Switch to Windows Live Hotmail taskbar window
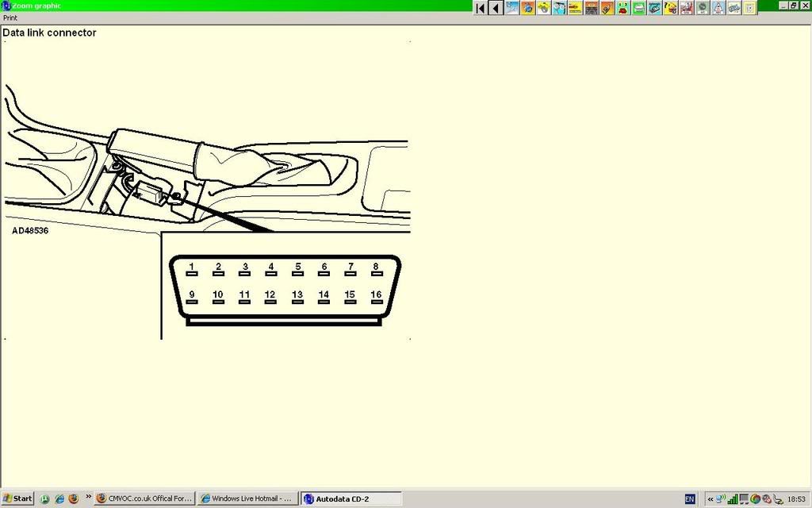 pyautogui.click(x=247, y=498)
